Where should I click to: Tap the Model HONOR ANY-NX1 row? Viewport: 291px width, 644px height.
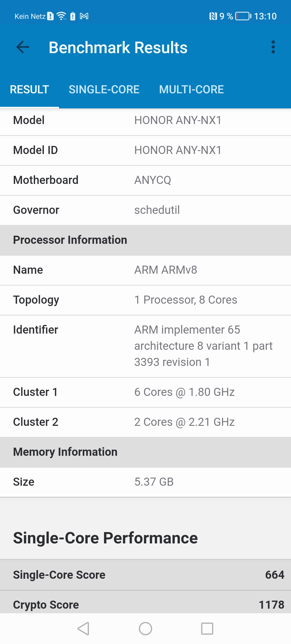pos(145,120)
